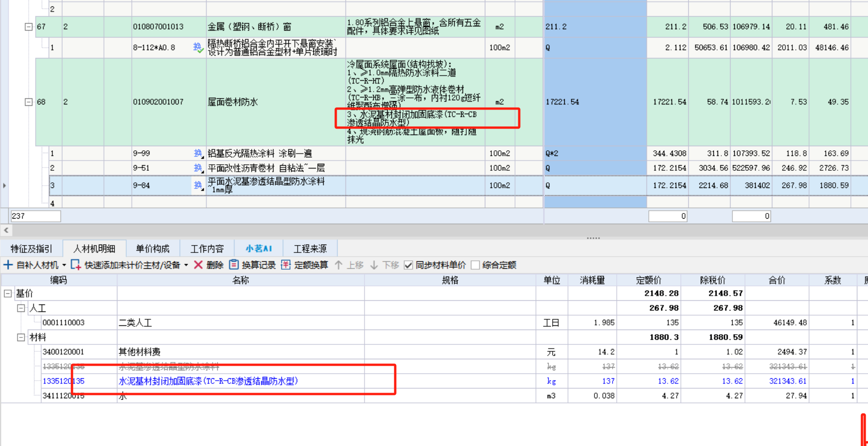The image size is (868, 446).
Task: Click the horizontal scrollbar left arrow
Action: [6, 230]
